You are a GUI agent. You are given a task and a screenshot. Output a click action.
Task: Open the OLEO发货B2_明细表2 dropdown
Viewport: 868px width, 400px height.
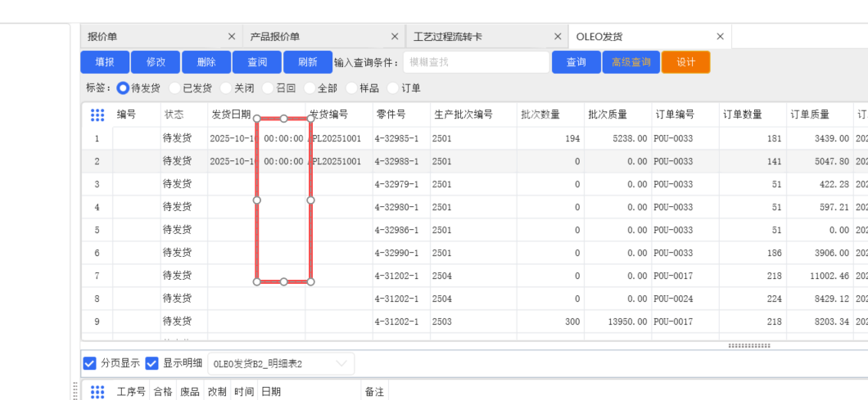(280, 363)
